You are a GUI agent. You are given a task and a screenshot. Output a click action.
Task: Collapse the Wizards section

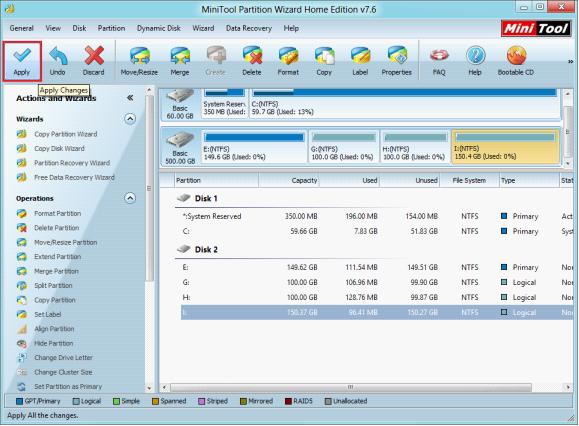[x=130, y=119]
